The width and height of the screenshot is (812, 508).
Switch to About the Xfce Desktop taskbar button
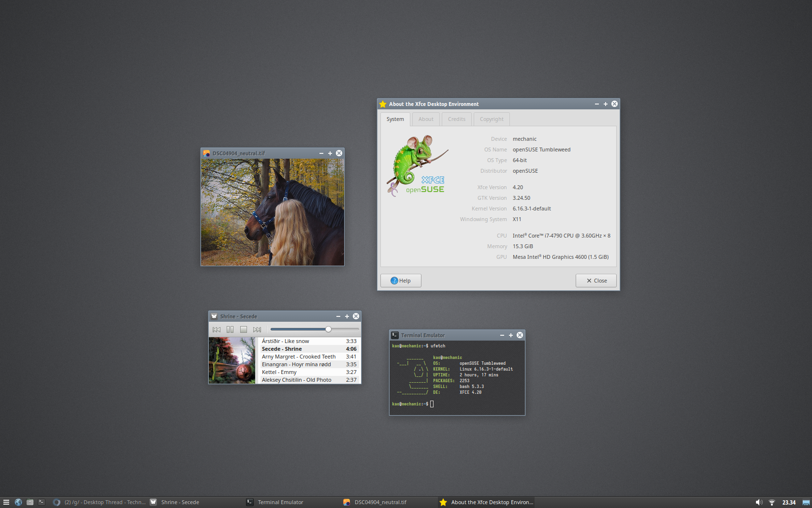[x=486, y=502]
